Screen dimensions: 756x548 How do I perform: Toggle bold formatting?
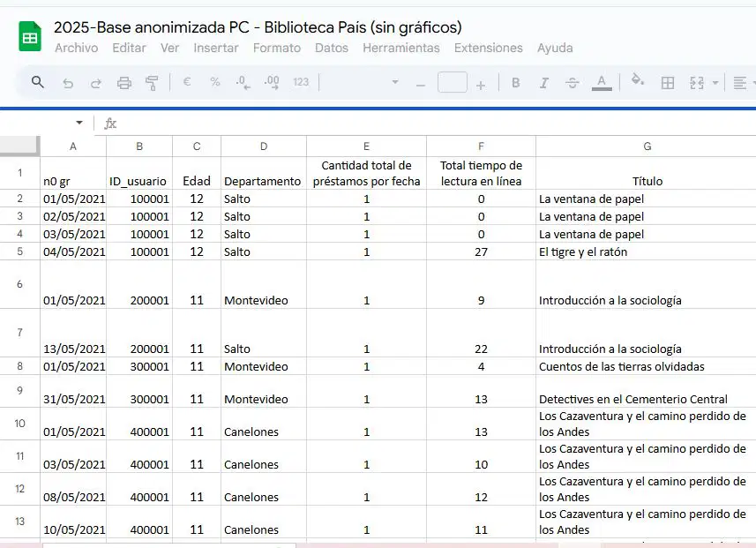(x=515, y=83)
